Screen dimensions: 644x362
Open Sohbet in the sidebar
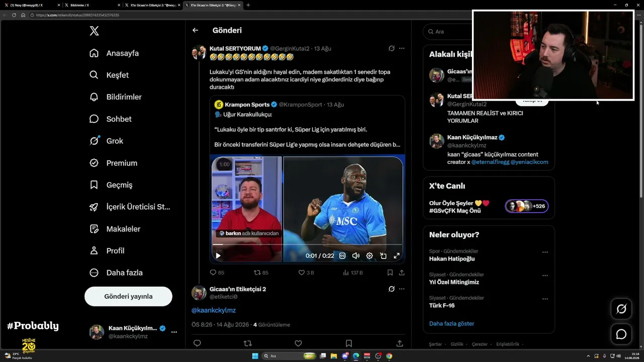(111, 119)
